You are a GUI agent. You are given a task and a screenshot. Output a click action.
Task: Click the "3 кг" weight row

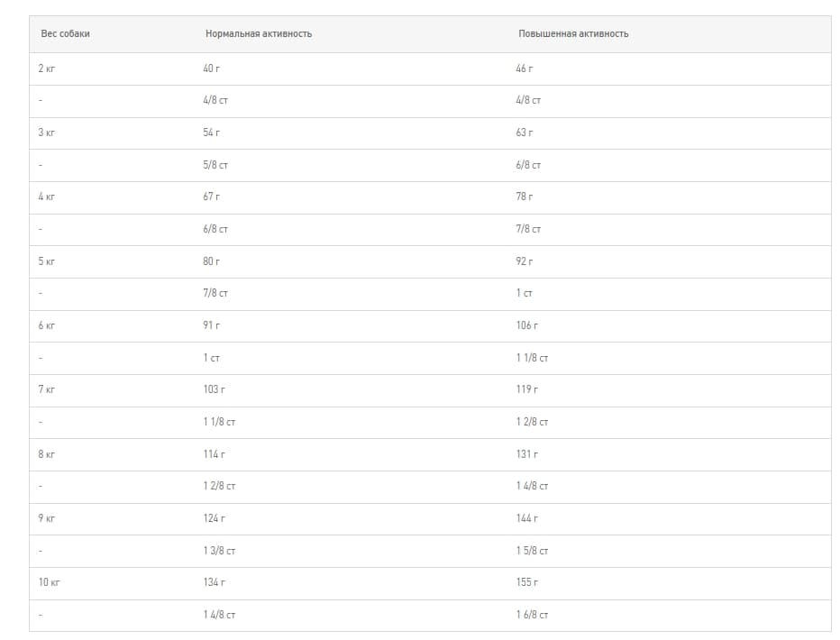tap(47, 133)
